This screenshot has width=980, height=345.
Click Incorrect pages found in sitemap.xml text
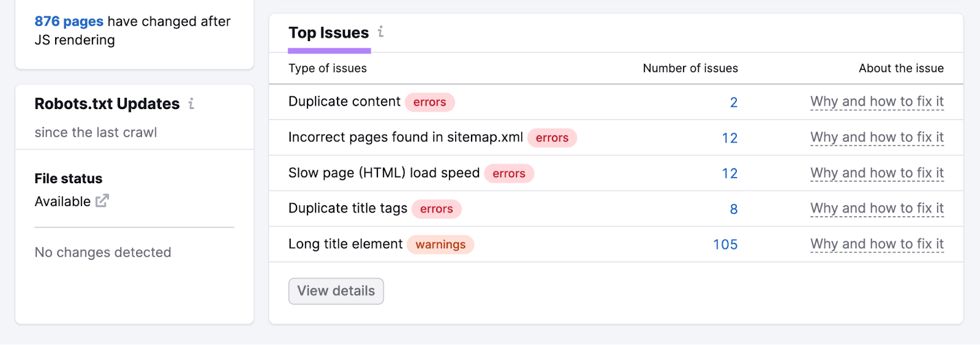coord(405,137)
